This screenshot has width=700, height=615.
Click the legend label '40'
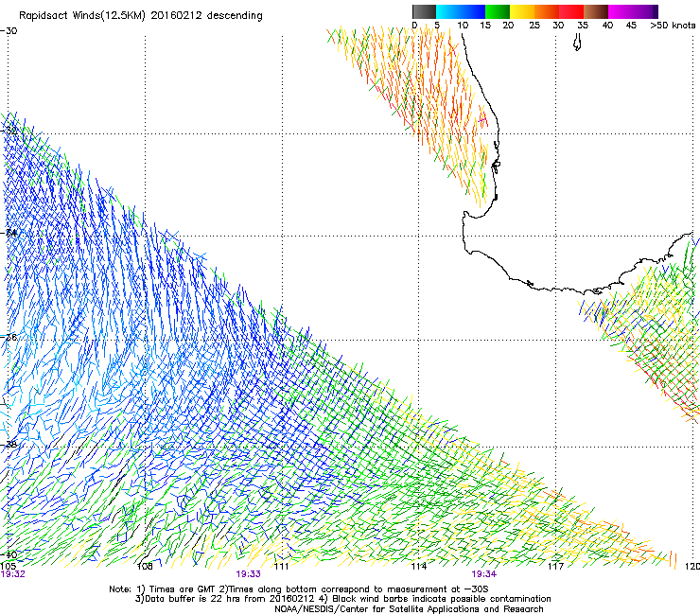[607, 26]
